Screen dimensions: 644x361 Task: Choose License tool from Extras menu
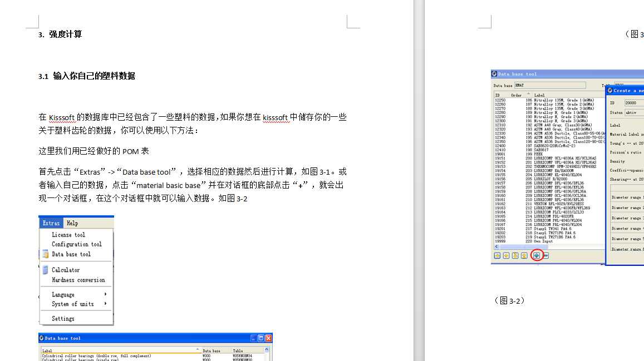pyautogui.click(x=68, y=235)
